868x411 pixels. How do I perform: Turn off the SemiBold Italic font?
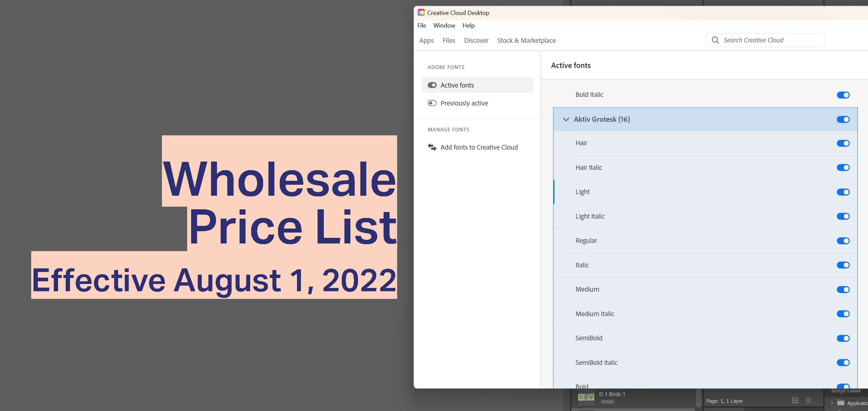(843, 363)
